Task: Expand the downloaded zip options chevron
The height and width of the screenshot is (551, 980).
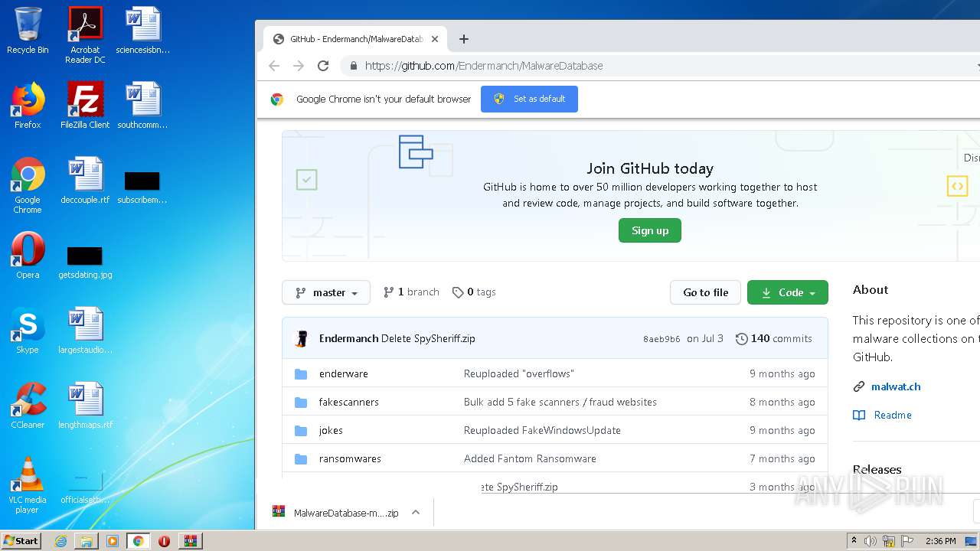Action: 416,513
